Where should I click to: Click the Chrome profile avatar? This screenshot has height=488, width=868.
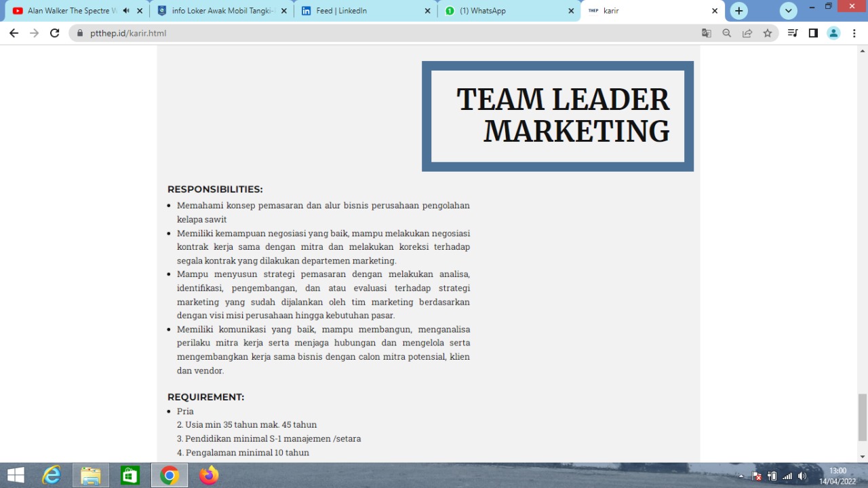833,33
